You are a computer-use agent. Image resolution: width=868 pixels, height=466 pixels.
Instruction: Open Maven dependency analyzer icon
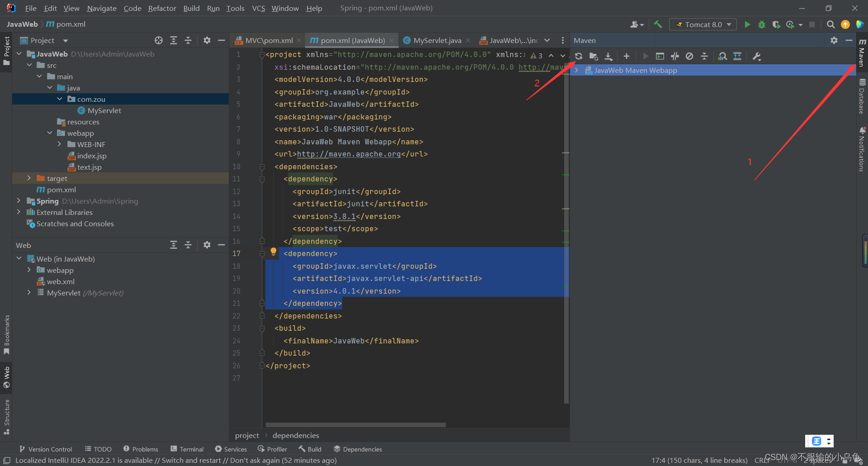(x=723, y=56)
